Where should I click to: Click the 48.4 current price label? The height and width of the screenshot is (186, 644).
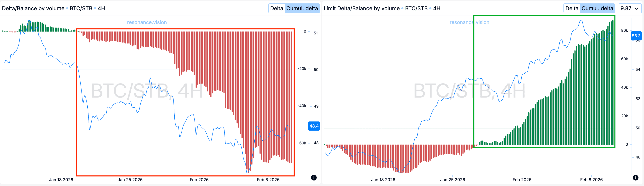pos(314,126)
